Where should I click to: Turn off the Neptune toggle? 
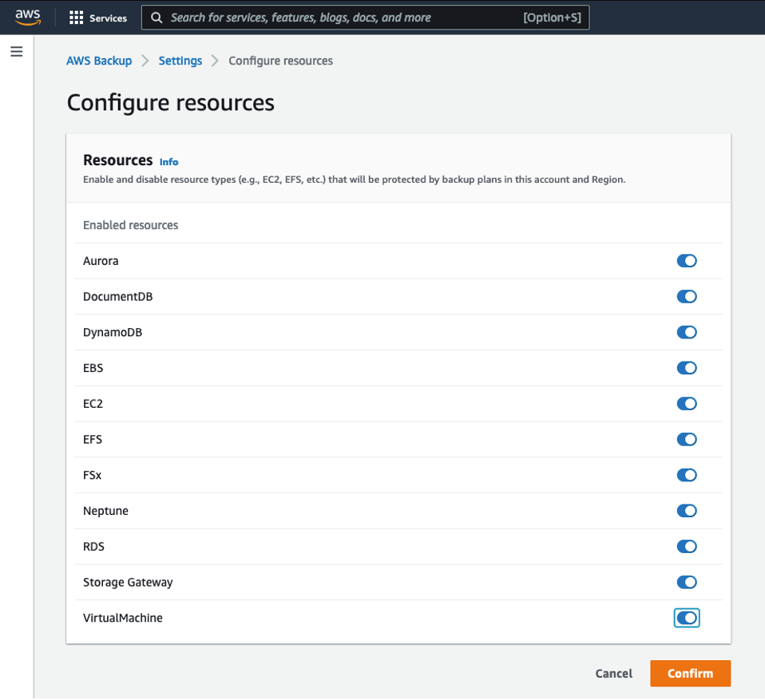click(x=687, y=511)
